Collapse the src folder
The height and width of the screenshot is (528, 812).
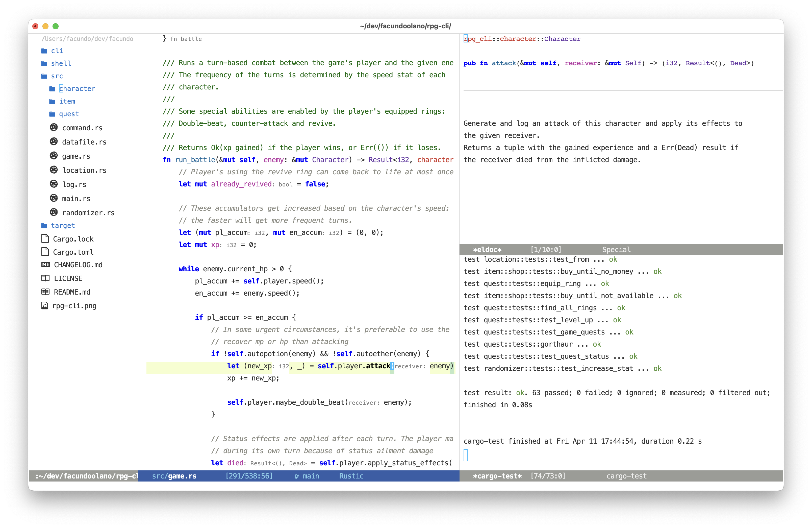57,76
